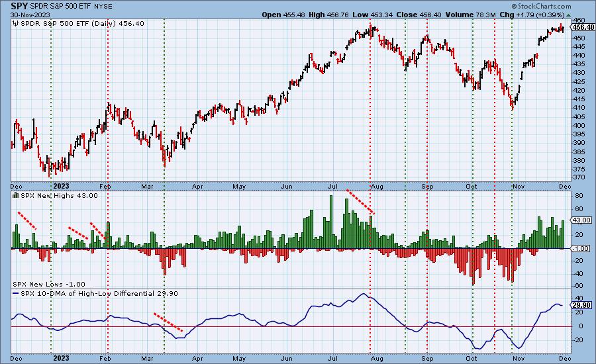
Task: Click the -60 label on New Lows axis
Action: [579, 286]
